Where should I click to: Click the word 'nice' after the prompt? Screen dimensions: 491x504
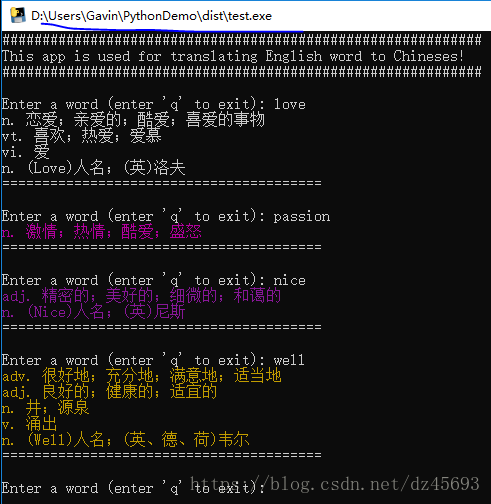(289, 281)
